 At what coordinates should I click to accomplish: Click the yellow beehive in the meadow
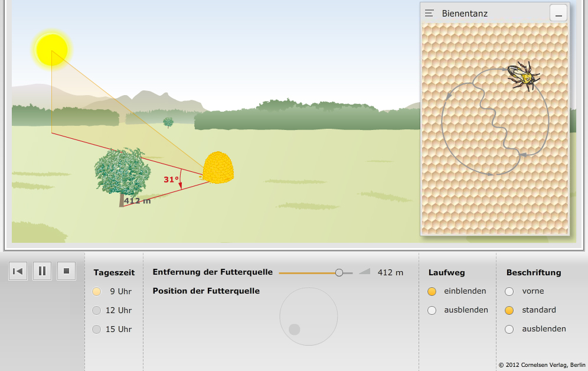pos(218,167)
